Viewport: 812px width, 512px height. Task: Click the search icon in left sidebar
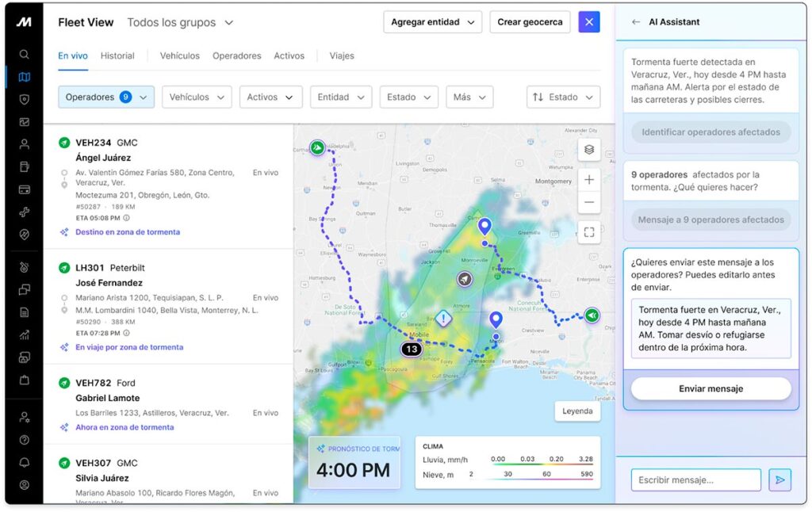pyautogui.click(x=24, y=55)
